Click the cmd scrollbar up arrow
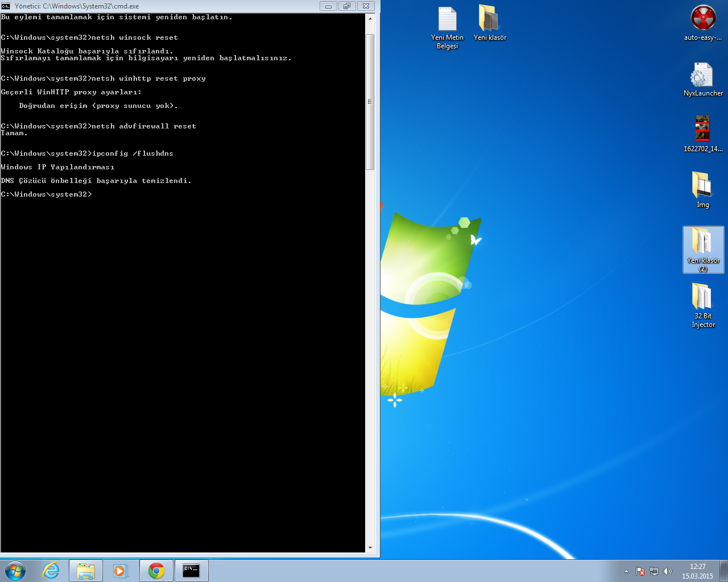 [370, 18]
